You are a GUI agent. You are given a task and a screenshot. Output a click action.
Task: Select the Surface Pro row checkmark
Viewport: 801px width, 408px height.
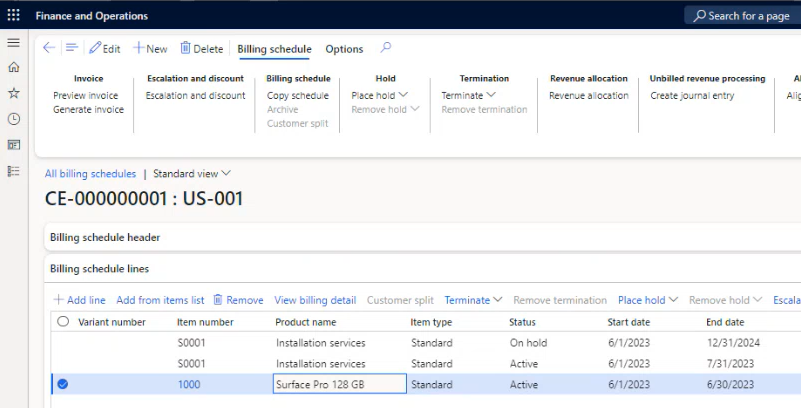click(63, 384)
